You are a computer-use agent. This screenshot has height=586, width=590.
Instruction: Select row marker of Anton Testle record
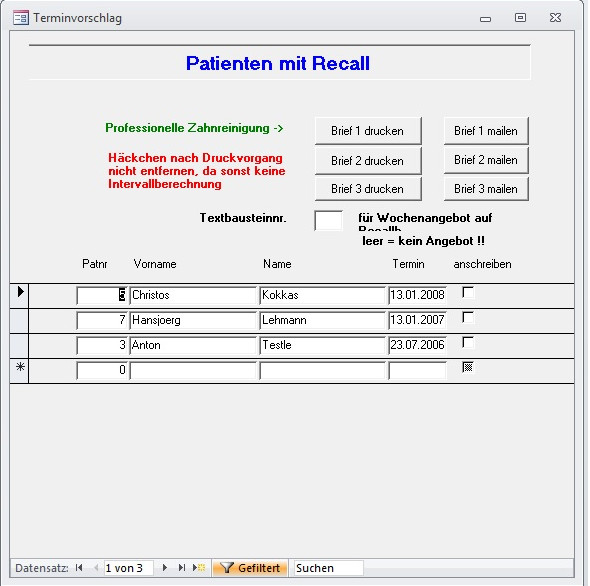tap(20, 346)
